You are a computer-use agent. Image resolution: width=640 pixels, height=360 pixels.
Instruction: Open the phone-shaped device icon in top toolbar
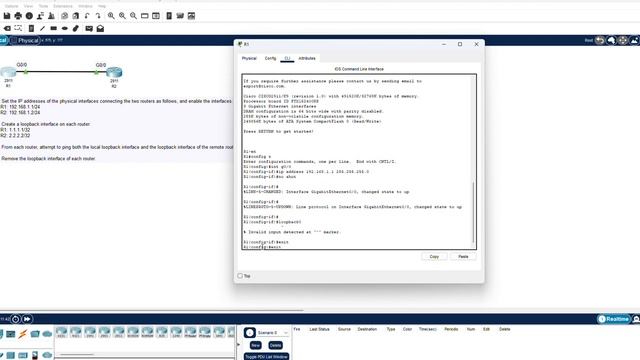(x=169, y=16)
